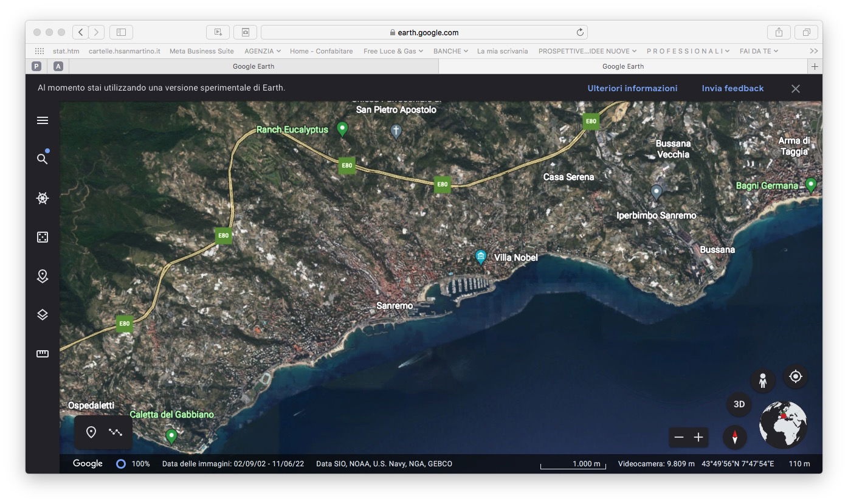Select the San Pietro Apostolo church marker

[x=396, y=131]
